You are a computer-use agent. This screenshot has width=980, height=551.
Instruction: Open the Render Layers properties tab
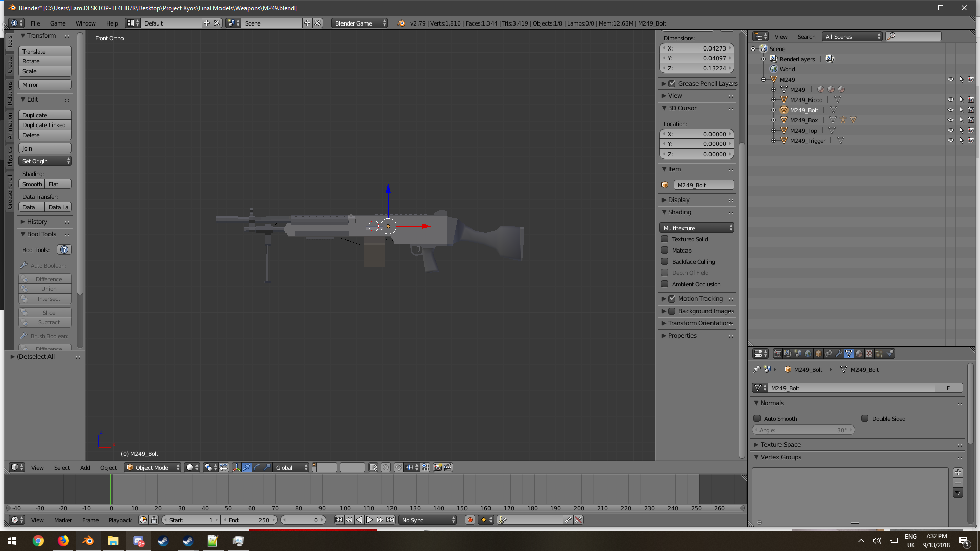point(788,354)
